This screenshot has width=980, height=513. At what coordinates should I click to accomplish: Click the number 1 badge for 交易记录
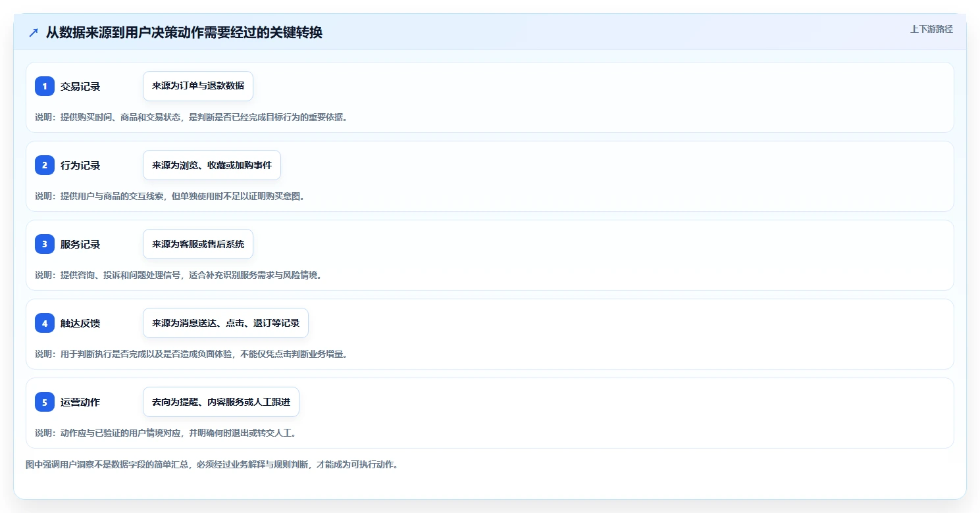[x=45, y=86]
